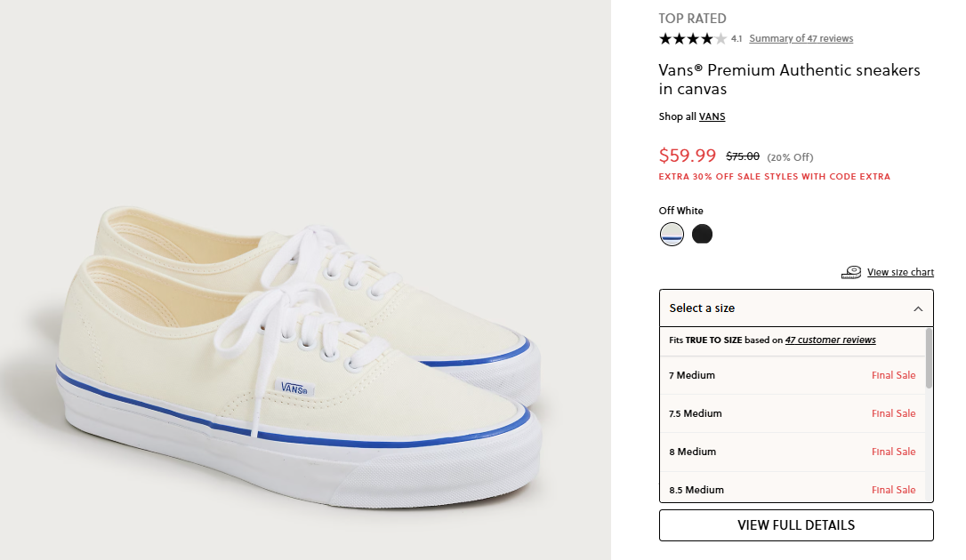Image resolution: width=966 pixels, height=560 pixels.
Task: Click the Vans logo tag on the shoe
Action: click(293, 388)
